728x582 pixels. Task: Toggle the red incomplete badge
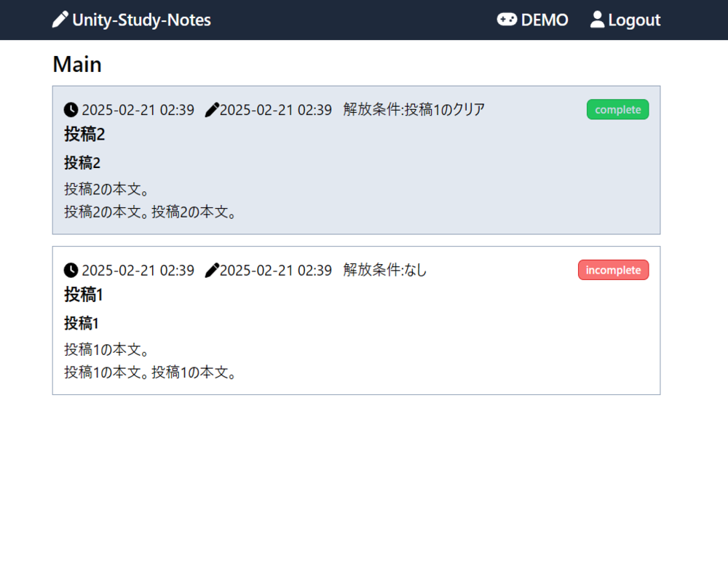click(x=613, y=270)
